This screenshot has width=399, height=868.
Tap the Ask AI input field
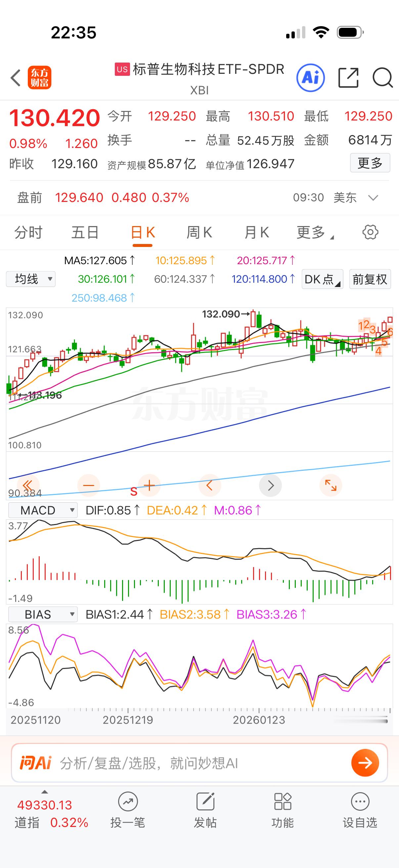click(199, 763)
